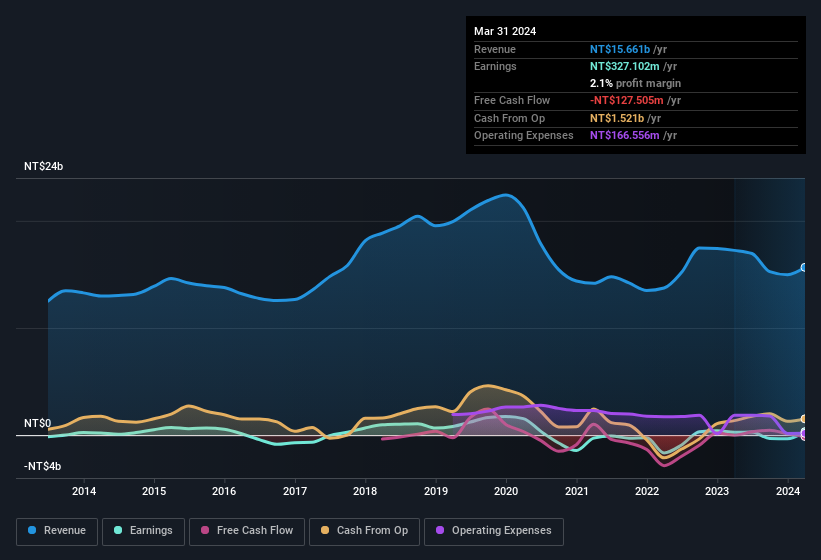Image resolution: width=821 pixels, height=560 pixels.
Task: Click the 2016 x-axis label
Action: click(224, 491)
